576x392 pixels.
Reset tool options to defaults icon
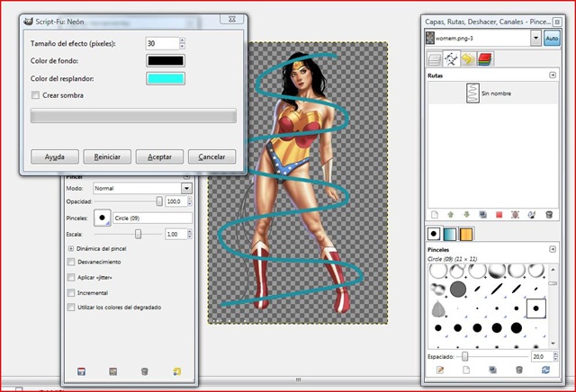(x=176, y=371)
